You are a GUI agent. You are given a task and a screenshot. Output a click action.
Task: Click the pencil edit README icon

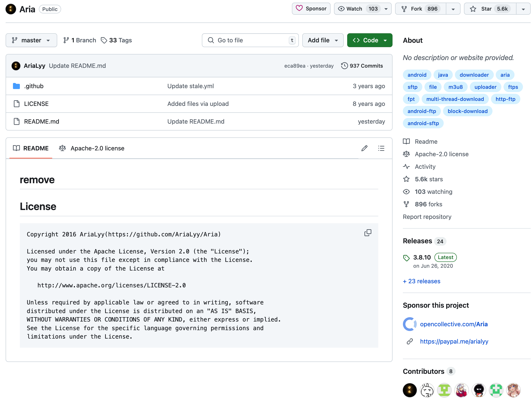364,148
